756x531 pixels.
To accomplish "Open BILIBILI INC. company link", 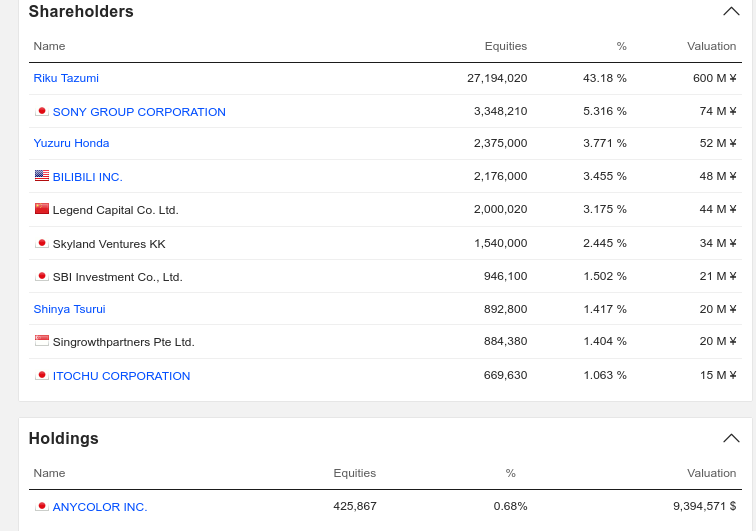I will click(x=87, y=177).
